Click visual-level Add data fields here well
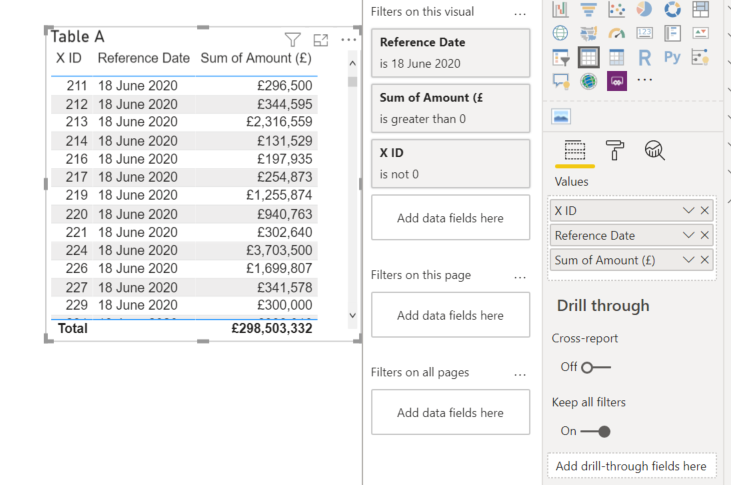 [x=450, y=218]
